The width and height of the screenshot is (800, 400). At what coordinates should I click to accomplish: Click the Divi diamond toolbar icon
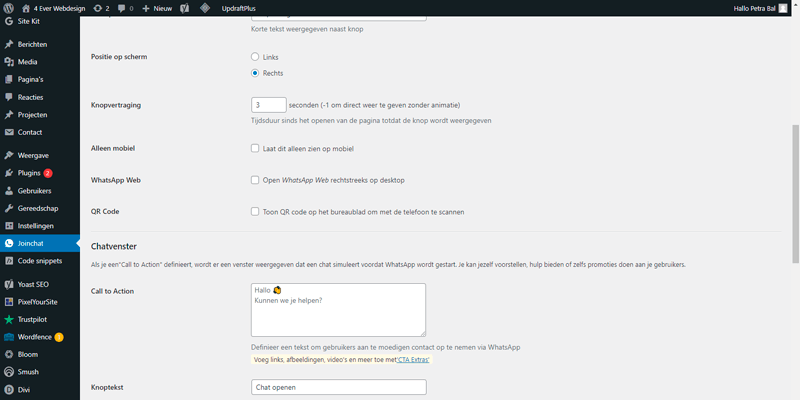(x=205, y=7)
